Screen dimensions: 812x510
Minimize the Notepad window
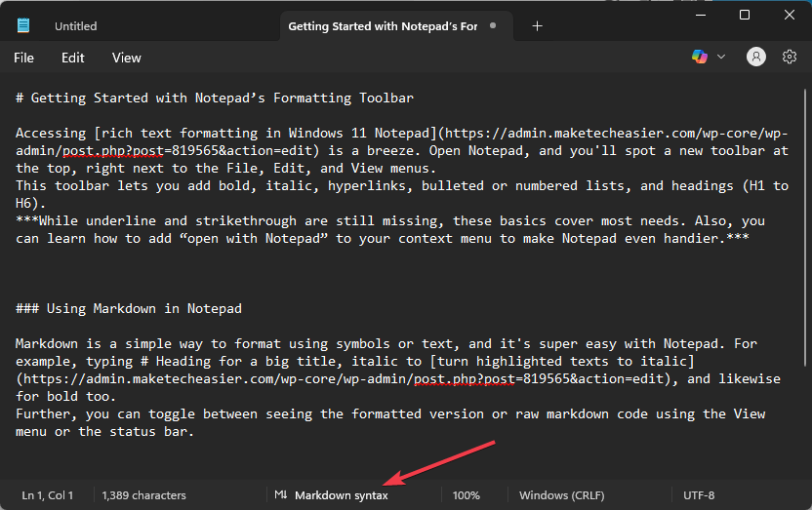701,15
